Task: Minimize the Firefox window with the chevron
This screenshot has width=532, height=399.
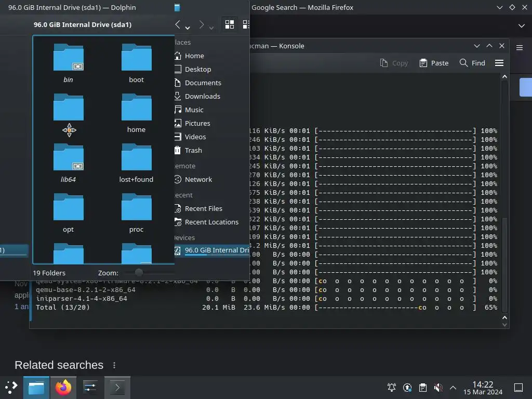Action: coord(499,7)
